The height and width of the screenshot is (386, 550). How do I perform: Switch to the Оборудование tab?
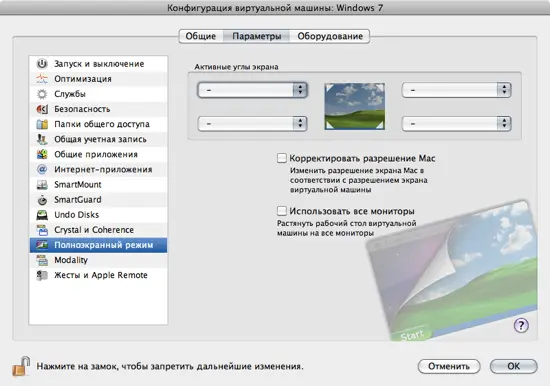[x=330, y=36]
